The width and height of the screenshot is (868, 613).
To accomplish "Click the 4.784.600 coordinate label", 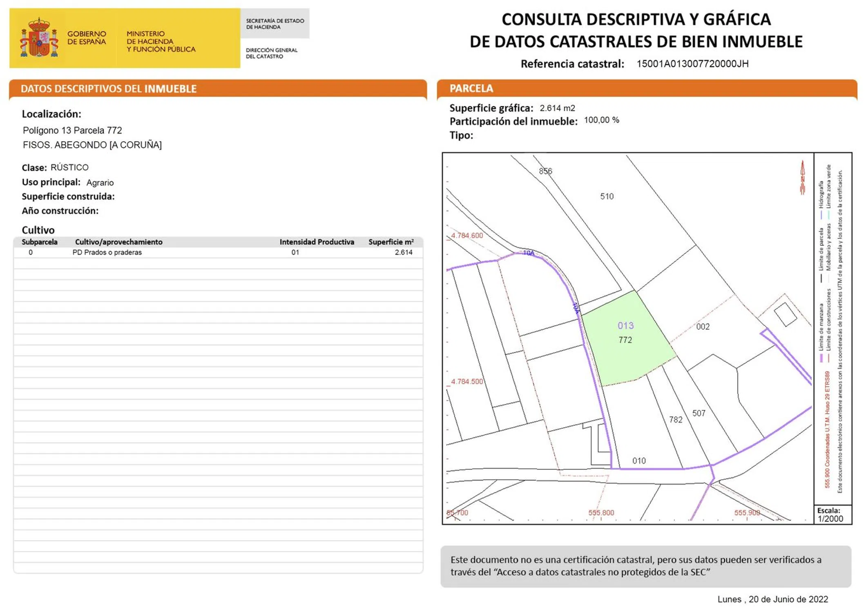I will pos(467,236).
